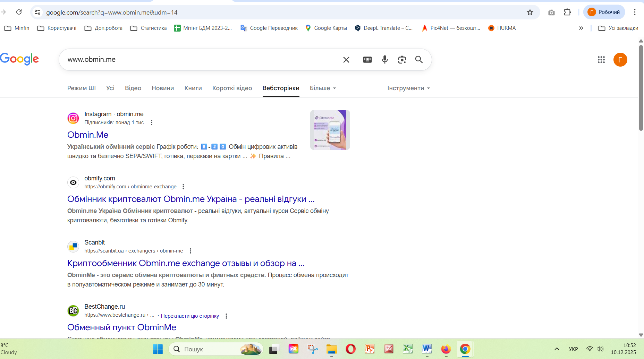Switch to the Короткі відео tab

232,88
